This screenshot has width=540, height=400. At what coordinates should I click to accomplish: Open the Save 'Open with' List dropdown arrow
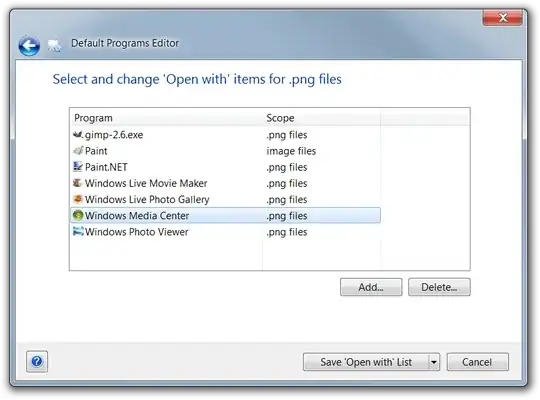434,362
